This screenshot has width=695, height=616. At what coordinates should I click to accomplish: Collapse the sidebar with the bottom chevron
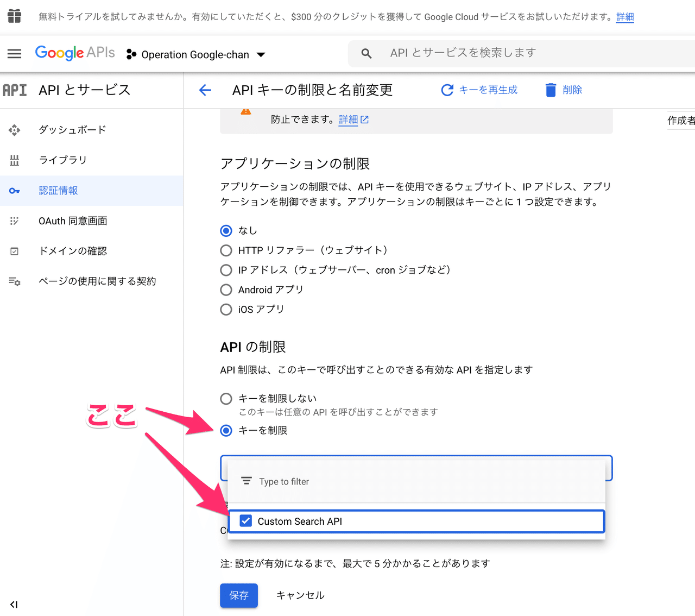pyautogui.click(x=14, y=605)
